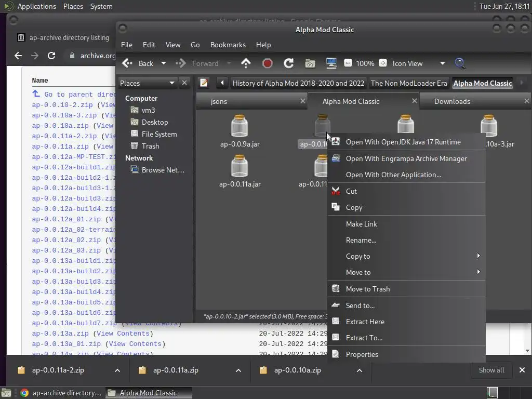Screen dimensions: 532x399
Task: Expand the Copy to submenu
Action: 406,256
